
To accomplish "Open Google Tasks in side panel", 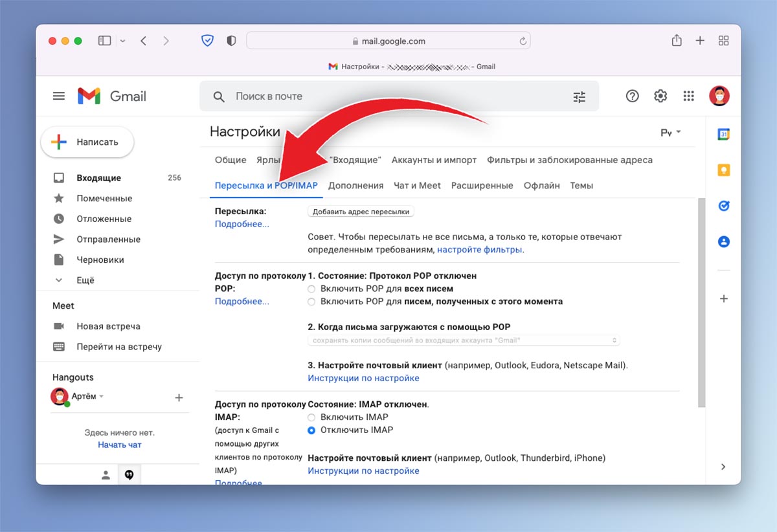I will [724, 206].
